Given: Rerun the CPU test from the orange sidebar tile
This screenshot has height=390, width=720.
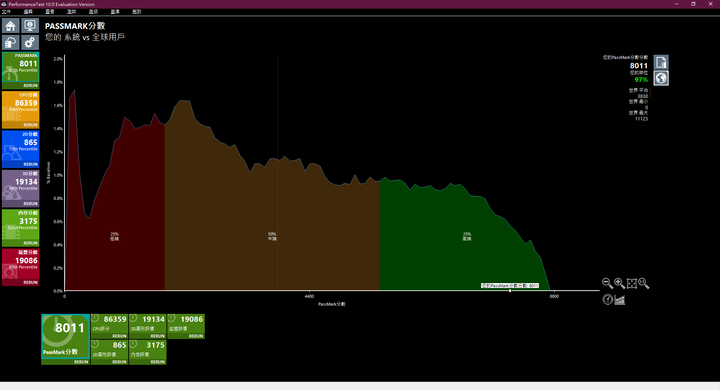Looking at the screenshot, I should pyautogui.click(x=30, y=125).
